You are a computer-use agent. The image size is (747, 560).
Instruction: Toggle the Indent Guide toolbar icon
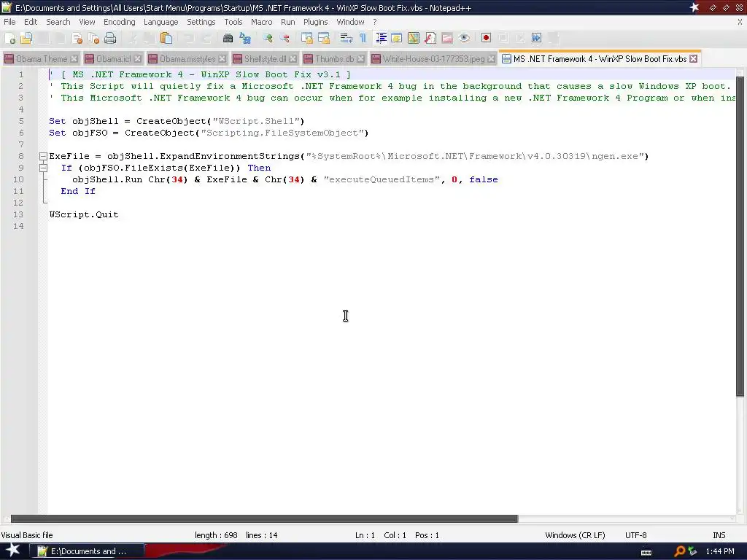381,38
